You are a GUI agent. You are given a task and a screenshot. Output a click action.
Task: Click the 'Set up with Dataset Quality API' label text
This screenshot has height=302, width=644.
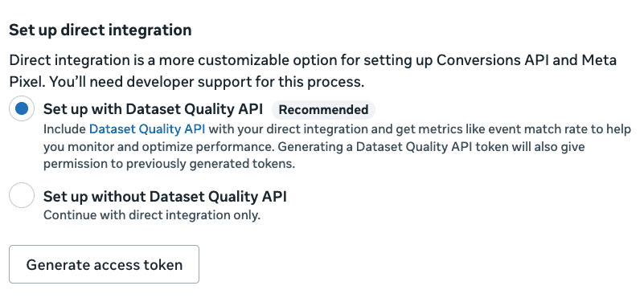[153, 109]
